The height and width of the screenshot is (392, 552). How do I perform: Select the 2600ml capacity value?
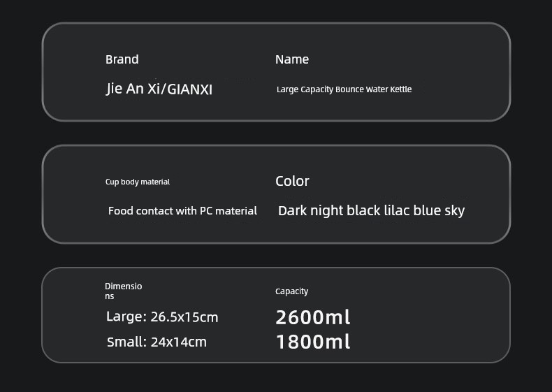pos(312,317)
